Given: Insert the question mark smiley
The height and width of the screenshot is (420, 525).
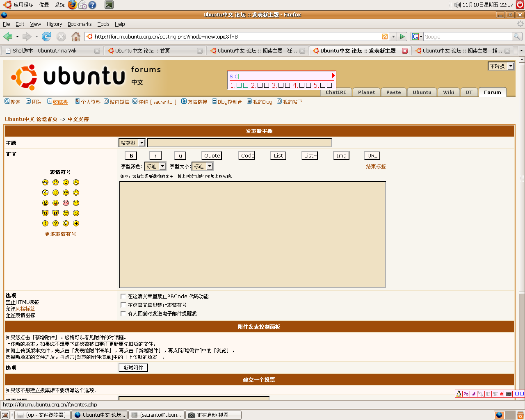Looking at the screenshot, I should click(55, 223).
